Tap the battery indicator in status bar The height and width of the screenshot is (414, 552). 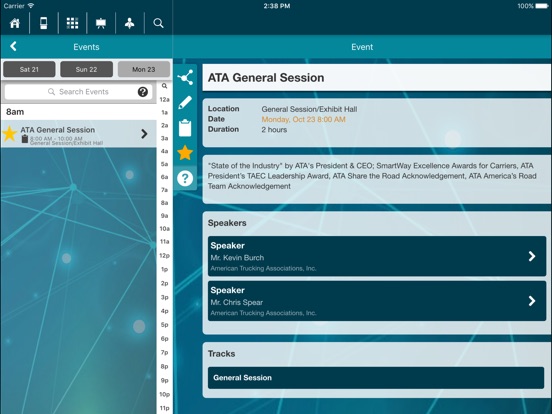pos(541,6)
